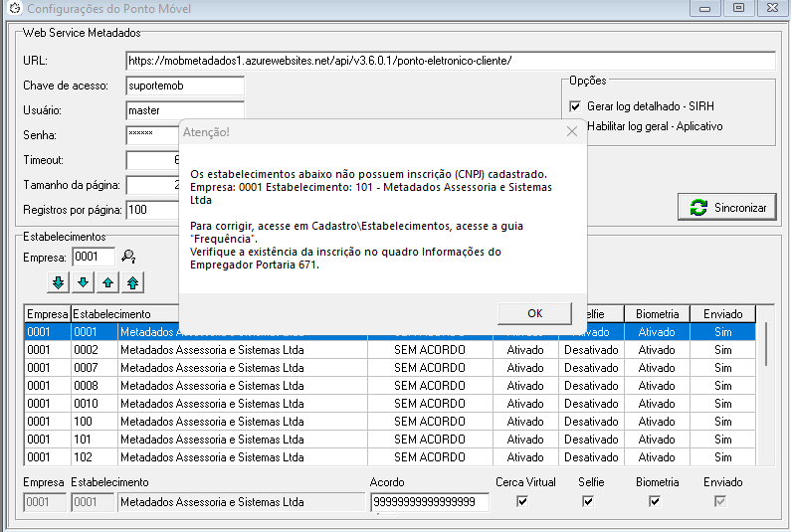Click the Biometria column header
The image size is (791, 532).
[x=657, y=314]
